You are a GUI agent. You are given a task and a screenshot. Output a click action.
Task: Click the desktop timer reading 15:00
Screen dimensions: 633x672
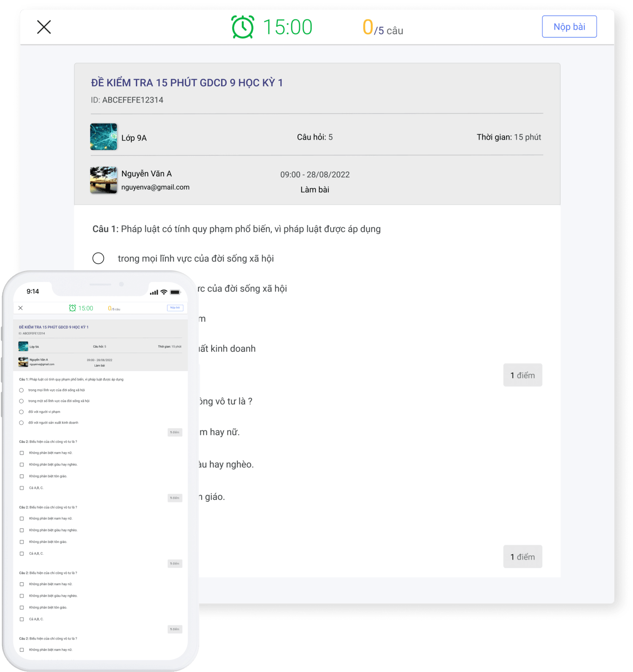pyautogui.click(x=287, y=27)
